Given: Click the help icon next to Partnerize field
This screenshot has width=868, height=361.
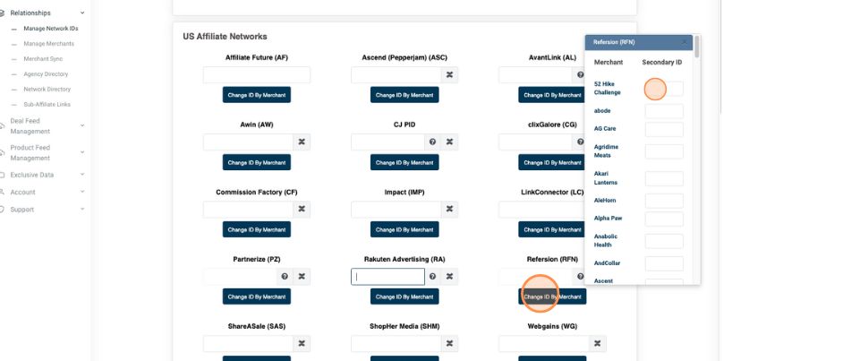Looking at the screenshot, I should (285, 276).
